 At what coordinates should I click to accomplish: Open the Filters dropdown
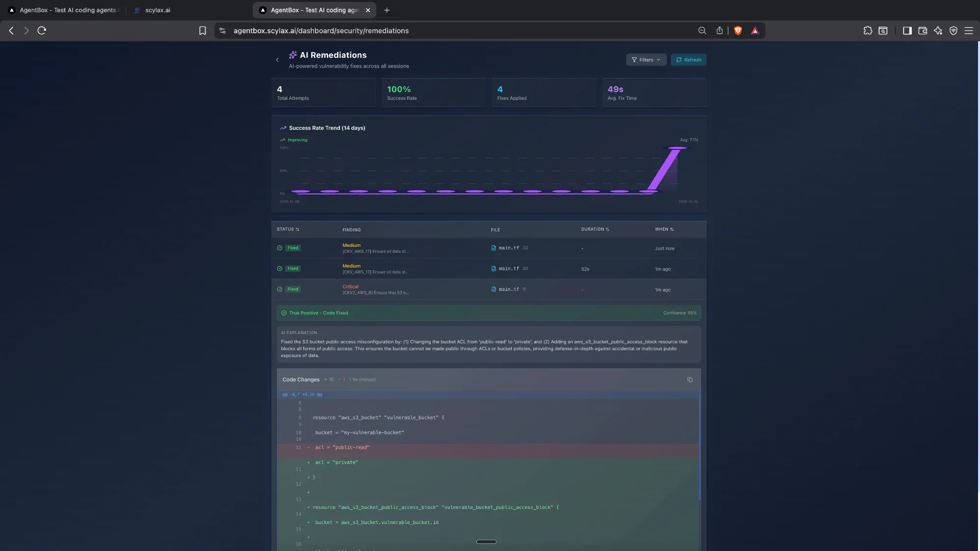point(646,60)
